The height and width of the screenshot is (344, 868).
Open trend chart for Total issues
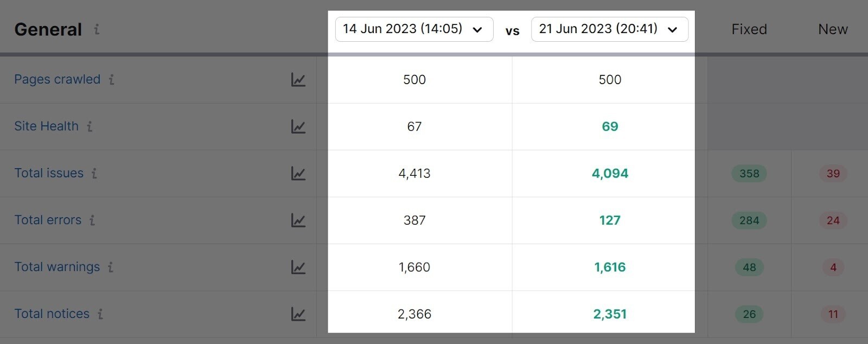coord(298,173)
